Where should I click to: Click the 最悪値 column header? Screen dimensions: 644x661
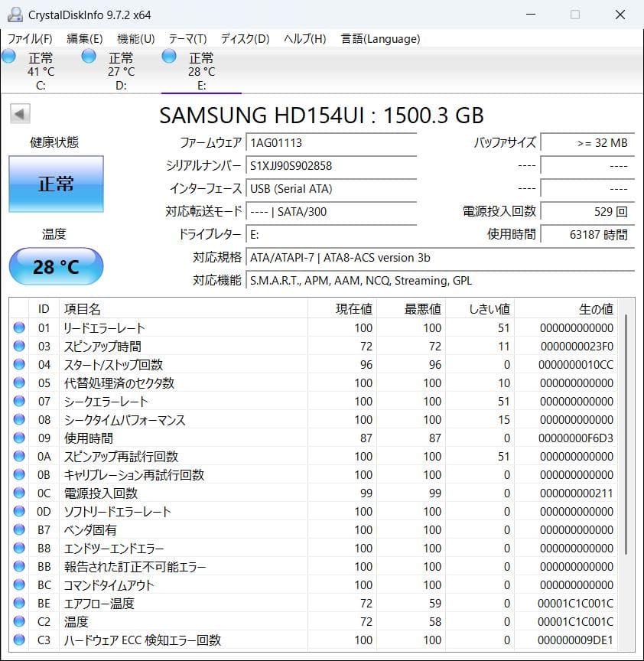coord(411,309)
